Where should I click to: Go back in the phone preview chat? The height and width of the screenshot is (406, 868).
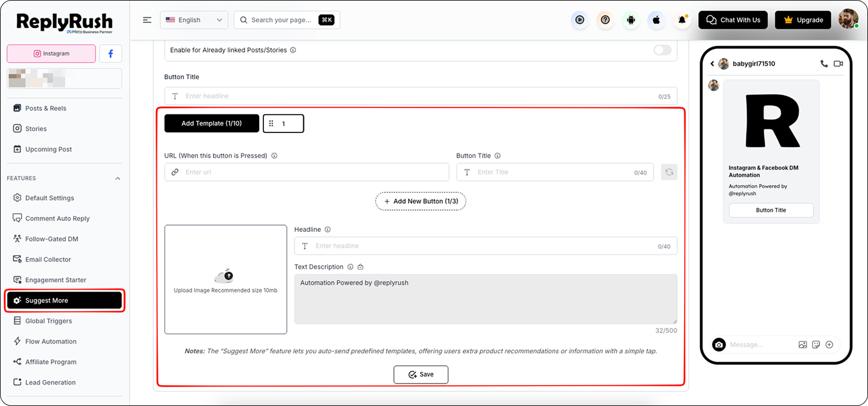712,64
